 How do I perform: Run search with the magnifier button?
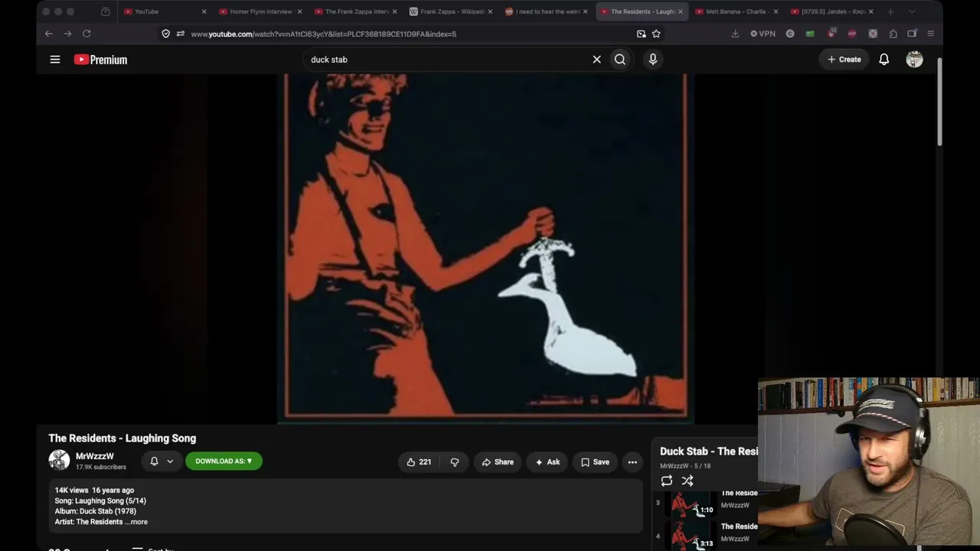coord(620,59)
